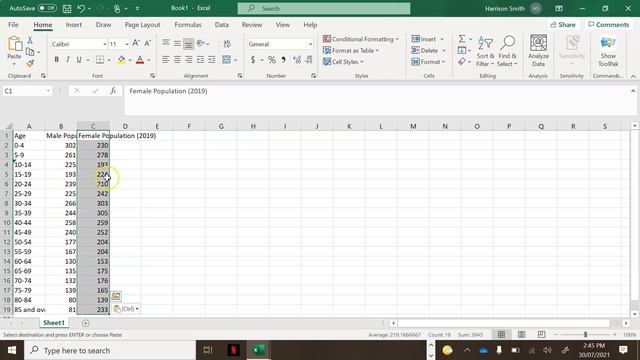The image size is (640, 360).
Task: Click the Wrap Text icon
Action: pyautogui.click(x=227, y=44)
